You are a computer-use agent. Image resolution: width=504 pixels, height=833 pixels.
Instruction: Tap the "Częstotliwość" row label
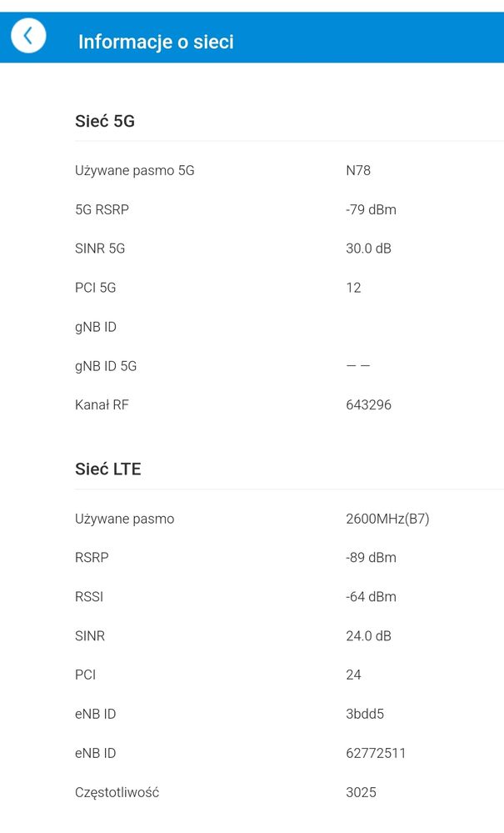(x=117, y=792)
